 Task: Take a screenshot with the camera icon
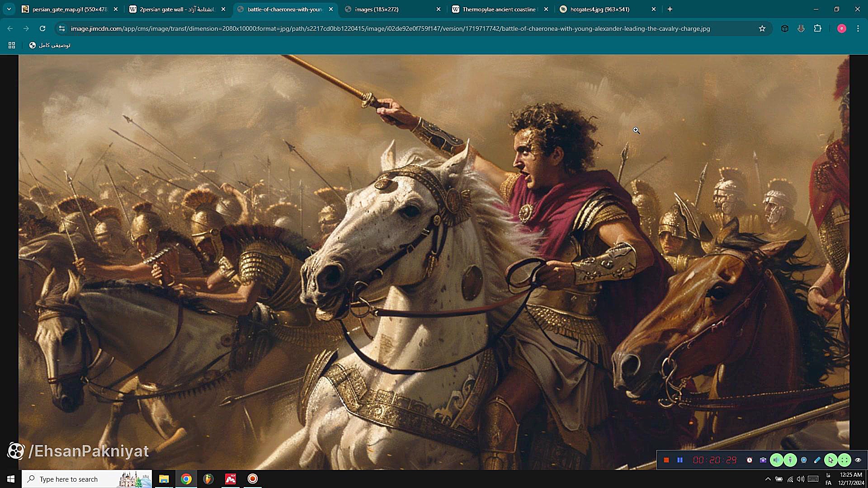(x=763, y=460)
